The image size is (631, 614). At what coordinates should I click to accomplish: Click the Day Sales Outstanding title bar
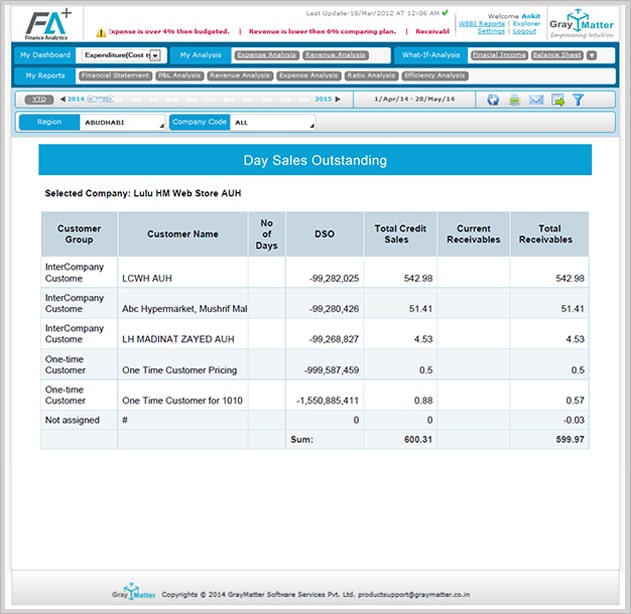[315, 160]
